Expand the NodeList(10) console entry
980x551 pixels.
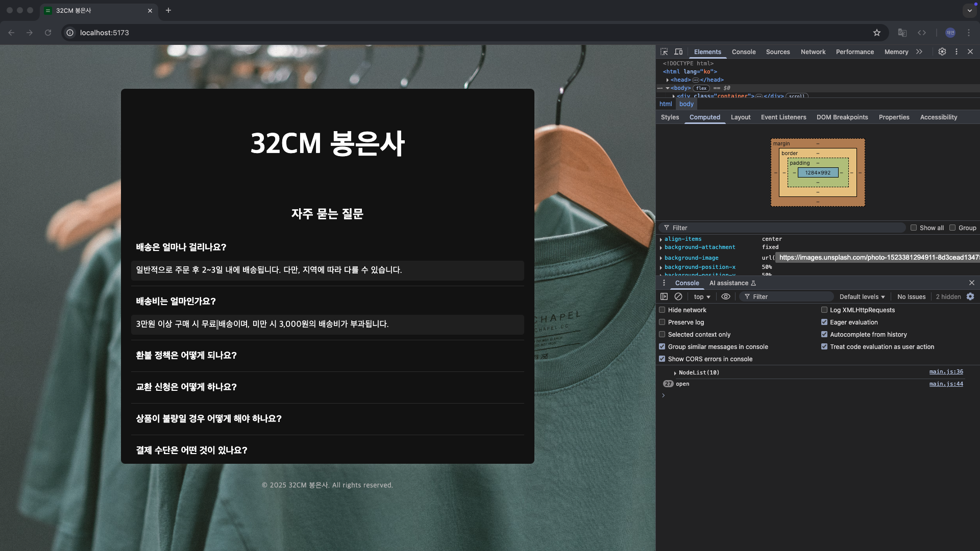pos(675,373)
